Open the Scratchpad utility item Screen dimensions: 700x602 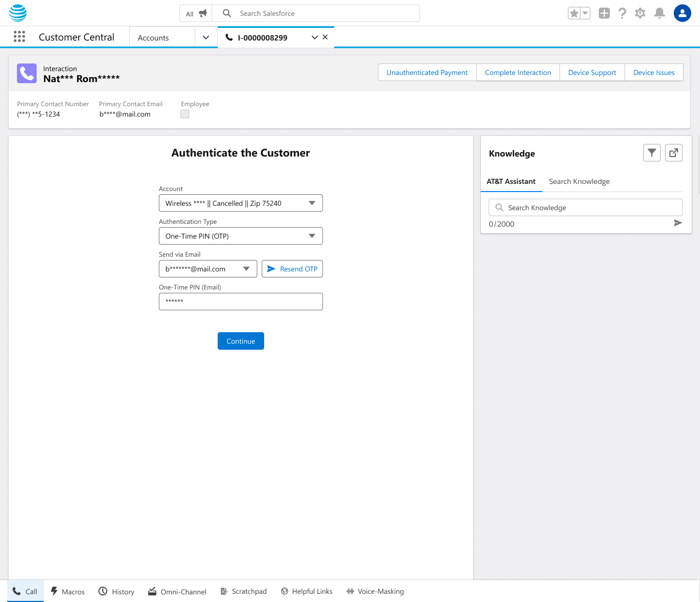pos(243,591)
